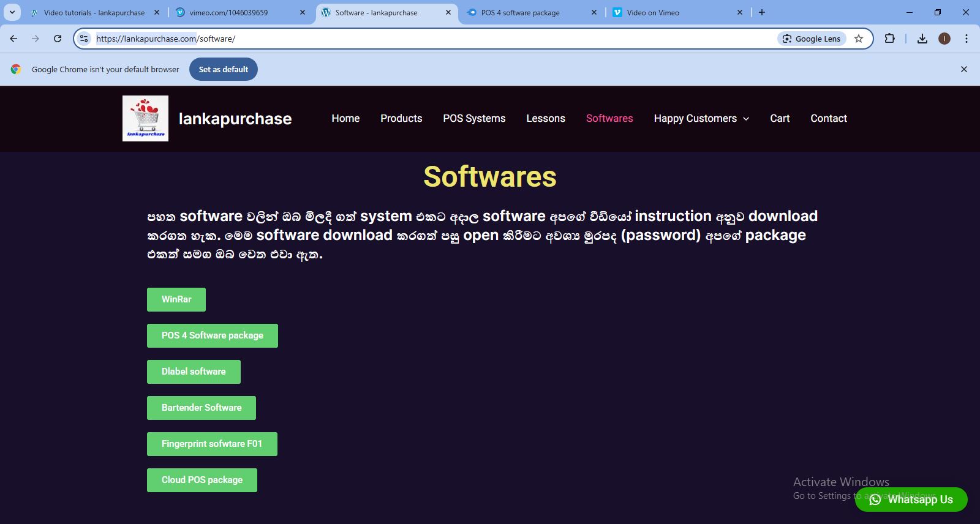Open Fingerprint sofwtare F01 button
Image resolution: width=980 pixels, height=524 pixels.
pyautogui.click(x=212, y=444)
